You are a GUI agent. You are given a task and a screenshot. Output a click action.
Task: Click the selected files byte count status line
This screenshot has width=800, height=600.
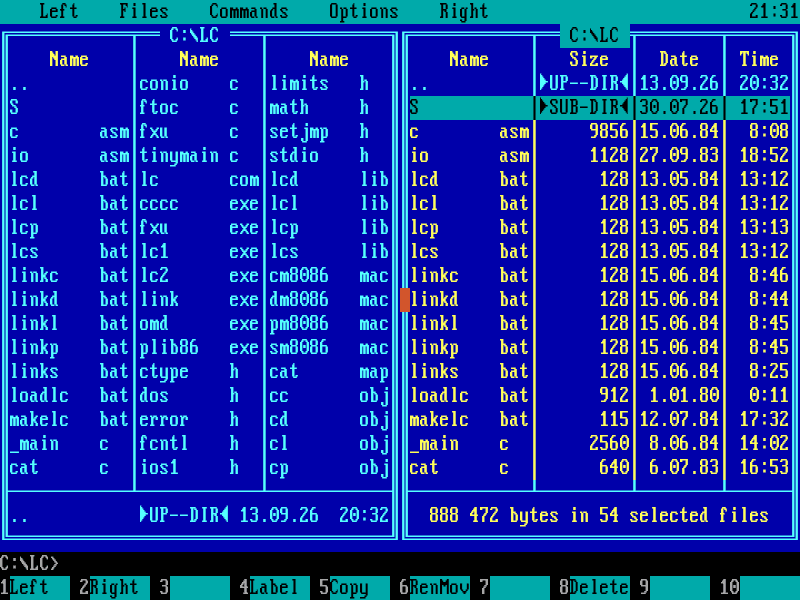click(598, 515)
